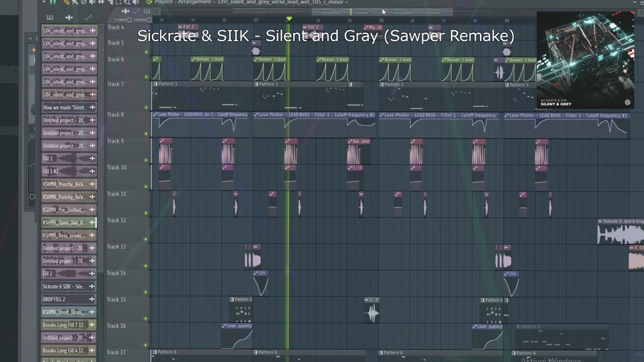
Task: Click waveform icon on KSHMR_Pre_Shifted sample
Action: [x=92, y=210]
